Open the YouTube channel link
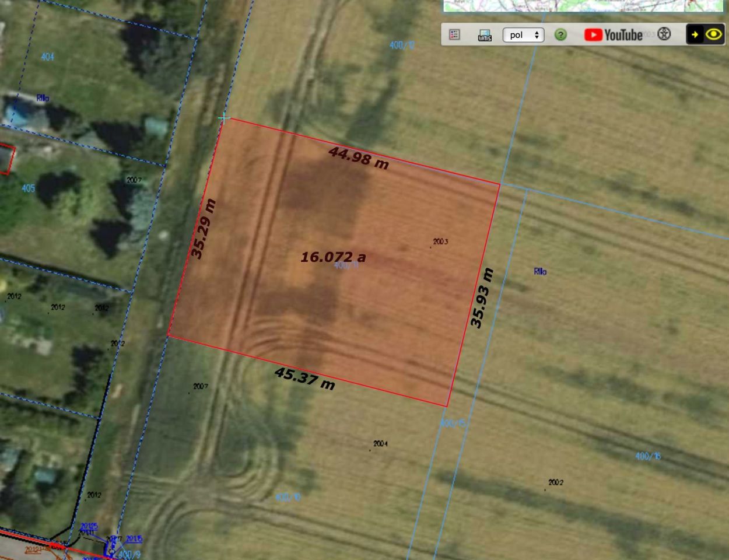This screenshot has width=729, height=560. (613, 35)
